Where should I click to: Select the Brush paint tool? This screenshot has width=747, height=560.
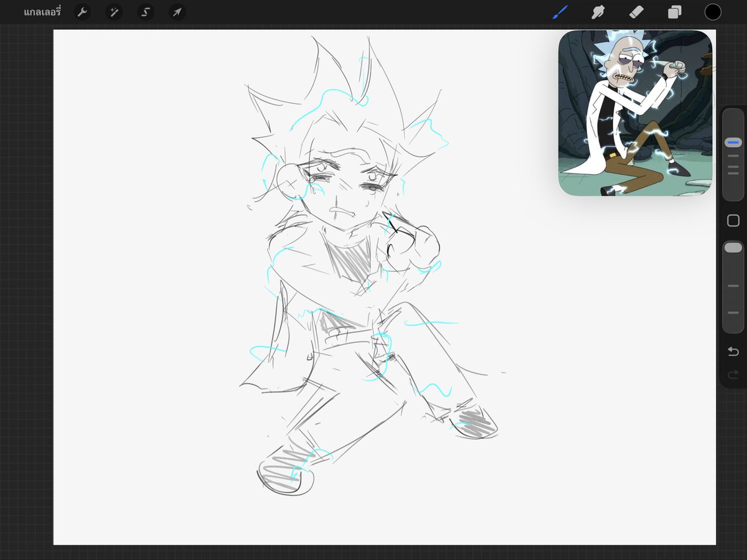tap(560, 12)
